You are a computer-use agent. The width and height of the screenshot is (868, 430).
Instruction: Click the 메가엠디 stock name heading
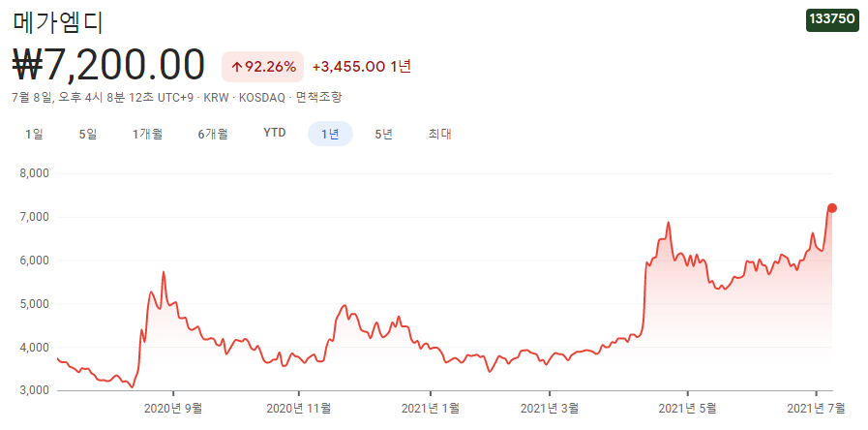pos(57,24)
